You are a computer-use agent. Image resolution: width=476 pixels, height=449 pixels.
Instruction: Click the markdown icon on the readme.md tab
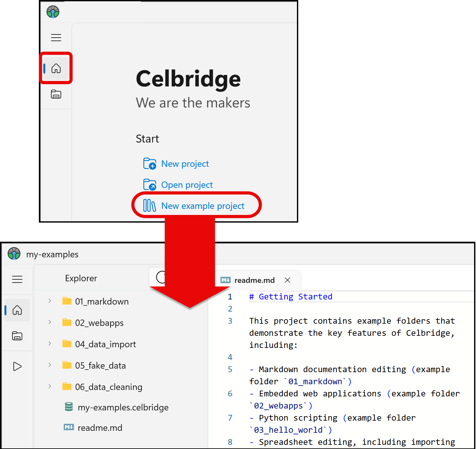pyautogui.click(x=226, y=280)
